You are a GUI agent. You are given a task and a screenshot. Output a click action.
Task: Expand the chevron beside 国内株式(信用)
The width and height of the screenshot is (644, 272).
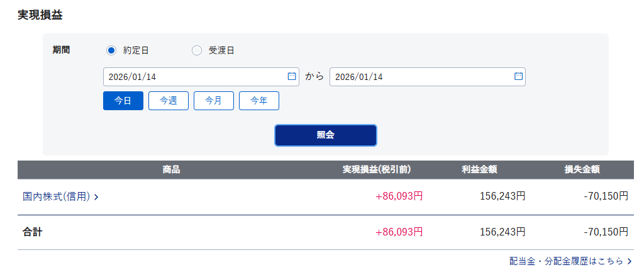pyautogui.click(x=96, y=197)
